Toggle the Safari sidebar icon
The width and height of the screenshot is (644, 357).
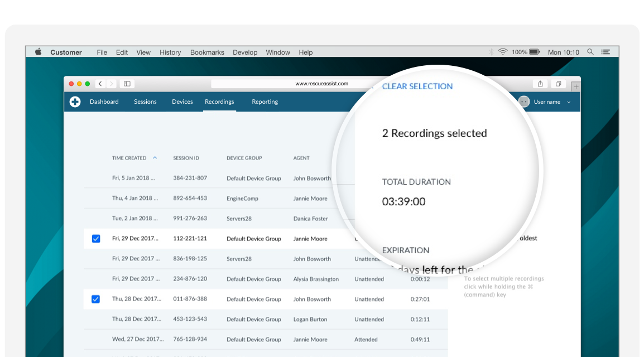[127, 84]
